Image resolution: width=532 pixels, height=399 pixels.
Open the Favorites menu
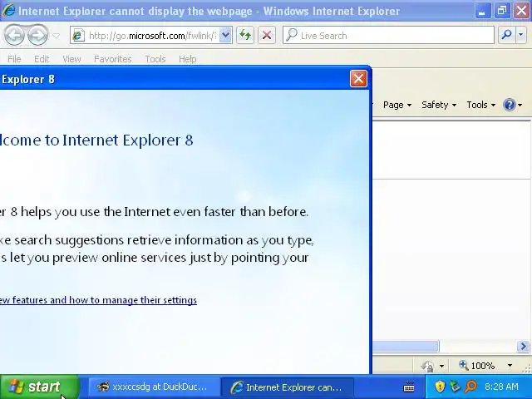[x=113, y=59]
